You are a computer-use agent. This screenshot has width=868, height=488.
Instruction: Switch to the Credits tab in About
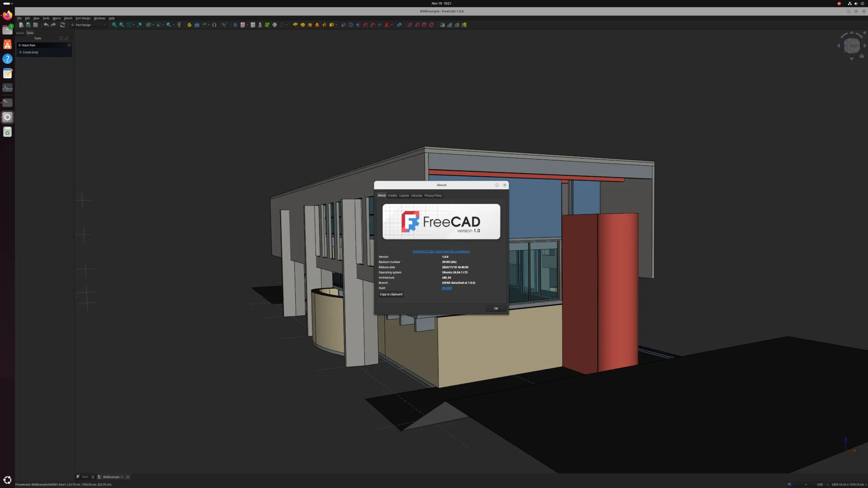[x=392, y=196]
